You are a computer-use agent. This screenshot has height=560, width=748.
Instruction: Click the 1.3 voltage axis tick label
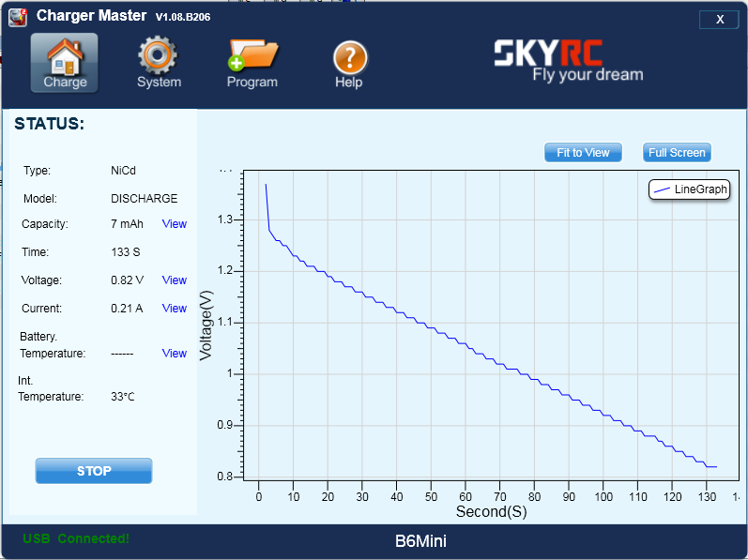225,219
